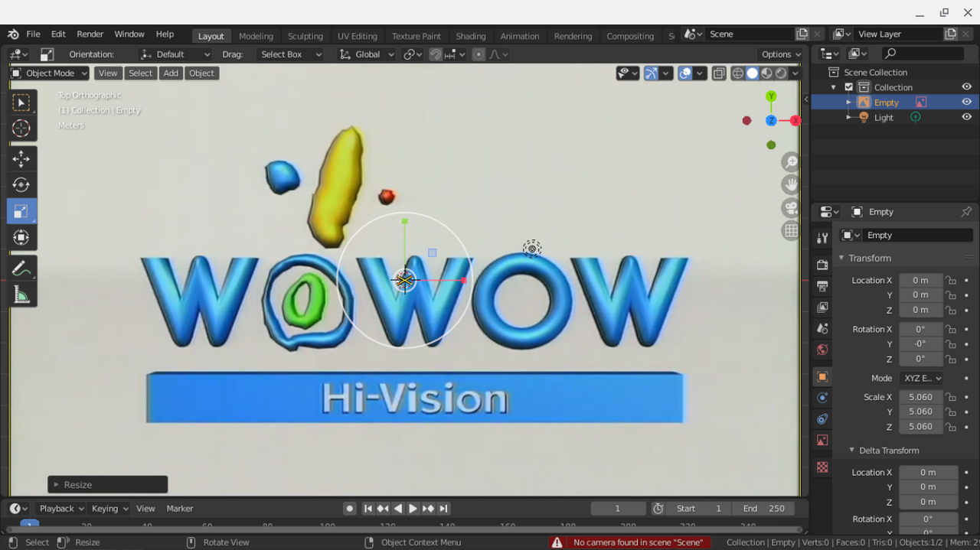Open the Orientation Default dropdown
The width and height of the screenshot is (980, 550).
point(175,54)
